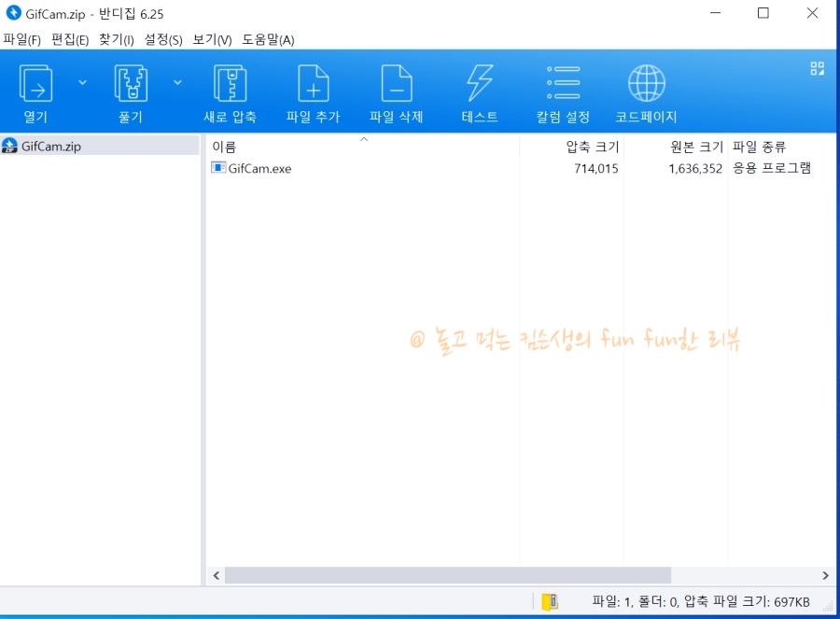Click the horizontal scrollbar thumb
This screenshot has height=619, width=840.
448,576
